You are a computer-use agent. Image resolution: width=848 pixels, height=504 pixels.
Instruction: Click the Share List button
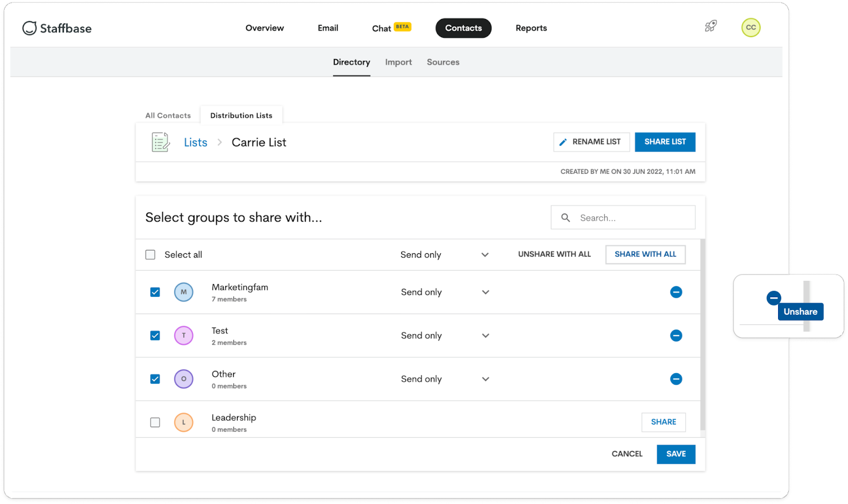(665, 142)
